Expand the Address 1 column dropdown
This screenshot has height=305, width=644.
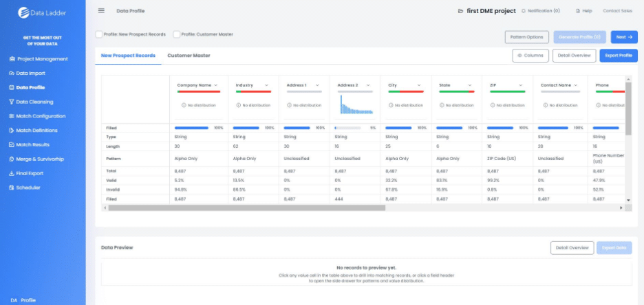tap(317, 85)
